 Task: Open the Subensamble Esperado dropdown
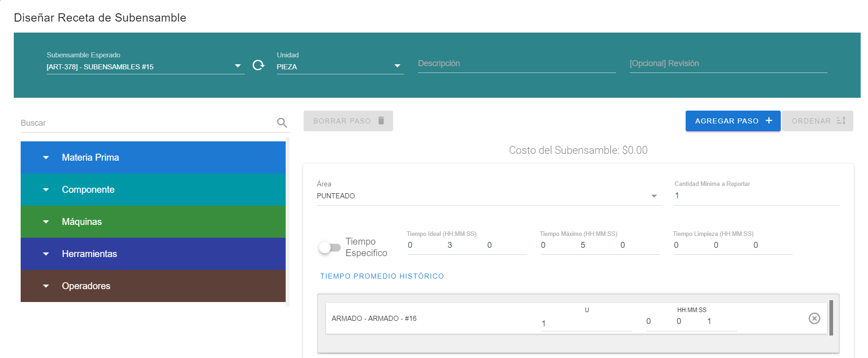tap(237, 66)
